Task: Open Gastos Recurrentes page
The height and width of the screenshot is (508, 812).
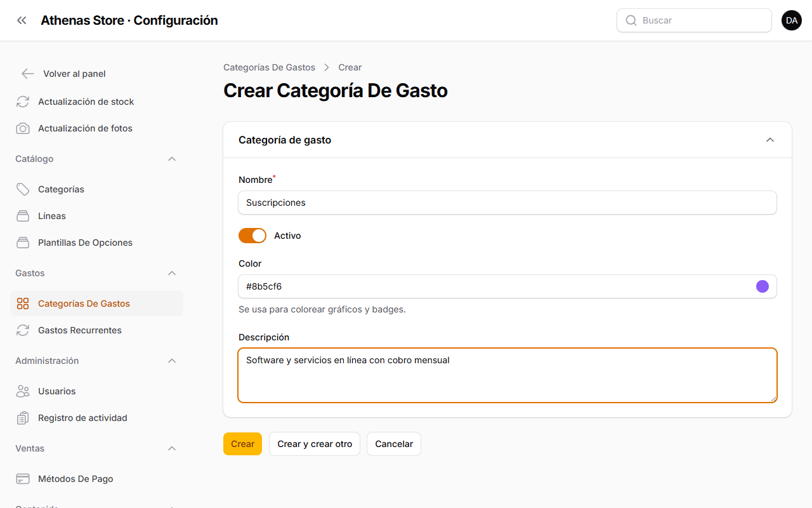Action: (x=96, y=330)
